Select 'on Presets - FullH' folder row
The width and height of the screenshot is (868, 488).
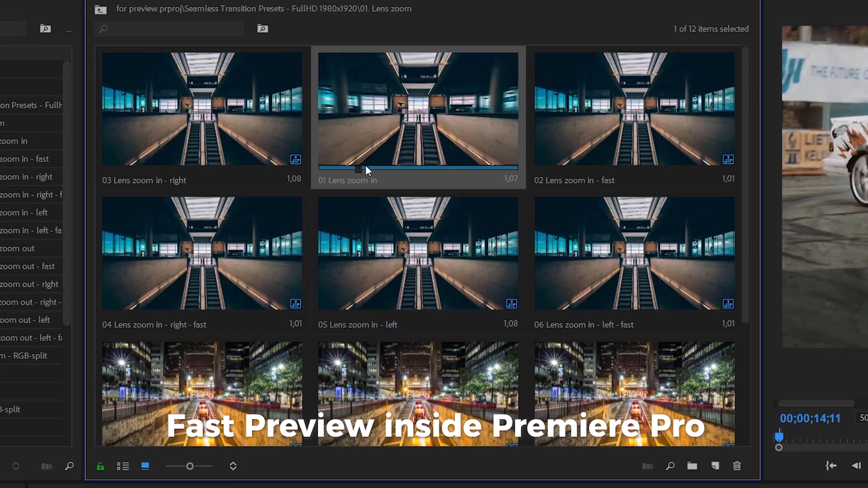click(x=31, y=105)
